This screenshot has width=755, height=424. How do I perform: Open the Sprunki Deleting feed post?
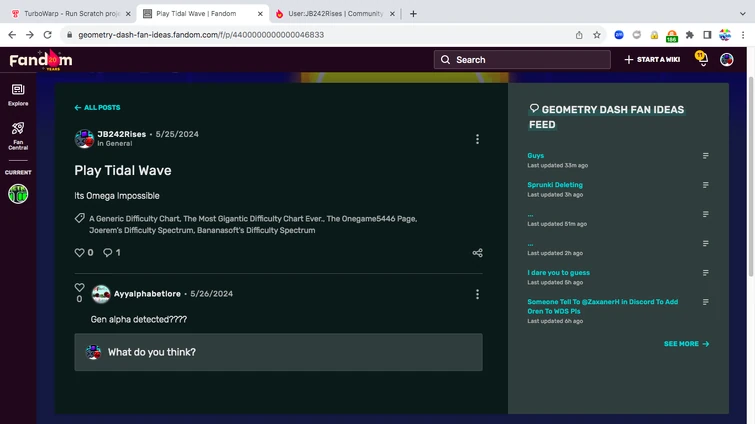coord(555,185)
